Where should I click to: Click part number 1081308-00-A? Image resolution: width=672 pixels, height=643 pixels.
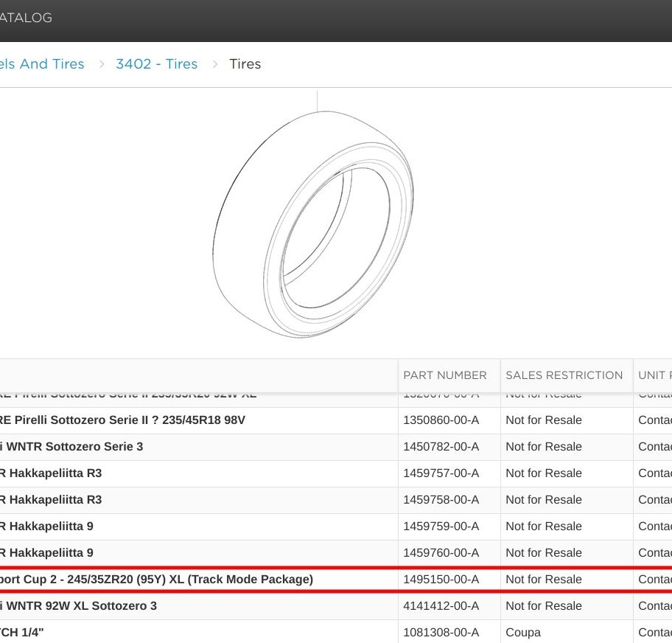click(x=441, y=633)
